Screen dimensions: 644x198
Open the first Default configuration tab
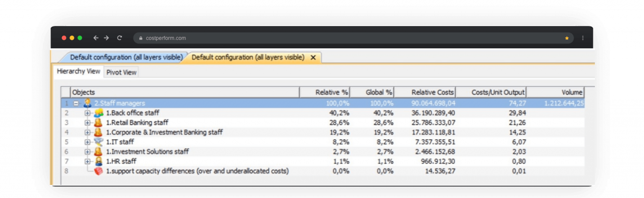click(x=126, y=57)
